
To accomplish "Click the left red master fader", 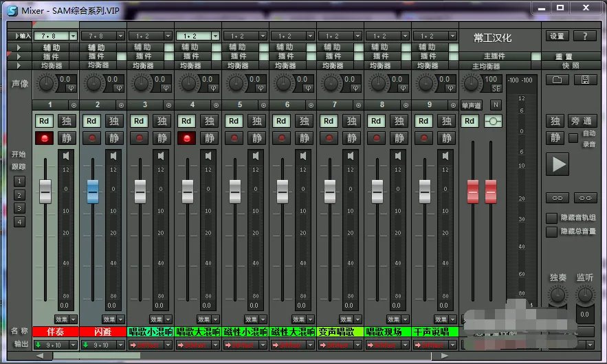I will click(x=473, y=192).
